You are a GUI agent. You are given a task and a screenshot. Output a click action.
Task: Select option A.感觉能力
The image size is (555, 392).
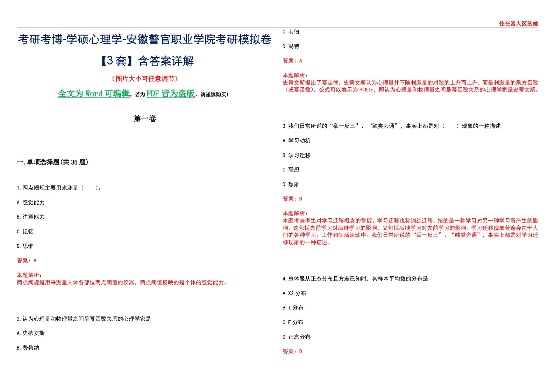click(31, 203)
